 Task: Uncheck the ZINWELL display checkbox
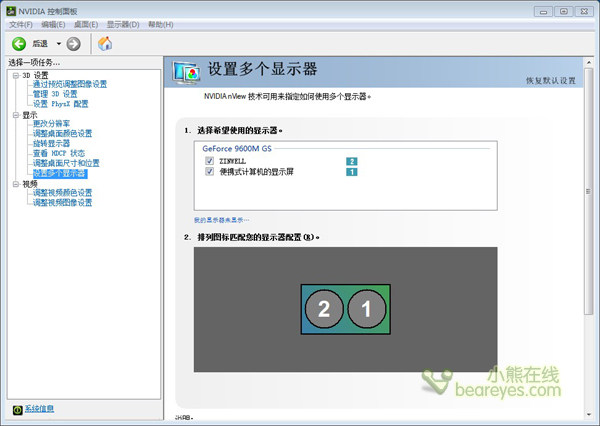pos(209,161)
